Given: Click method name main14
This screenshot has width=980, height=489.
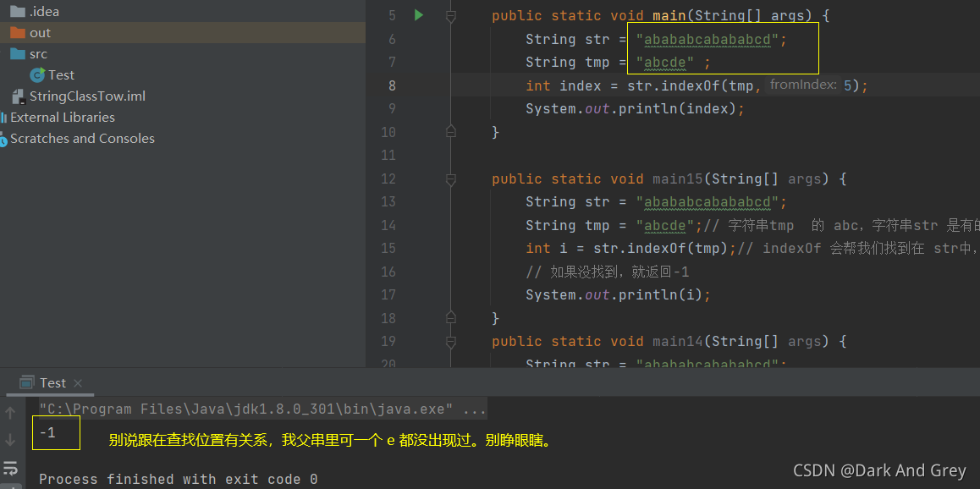Looking at the screenshot, I should coord(678,341).
